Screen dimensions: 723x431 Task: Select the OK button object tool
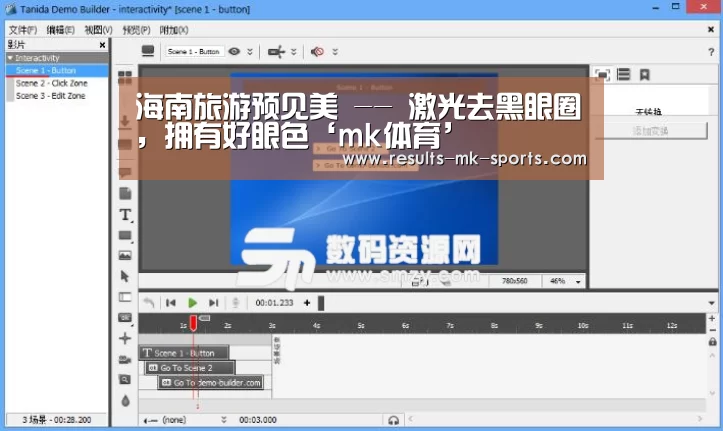click(x=125, y=318)
